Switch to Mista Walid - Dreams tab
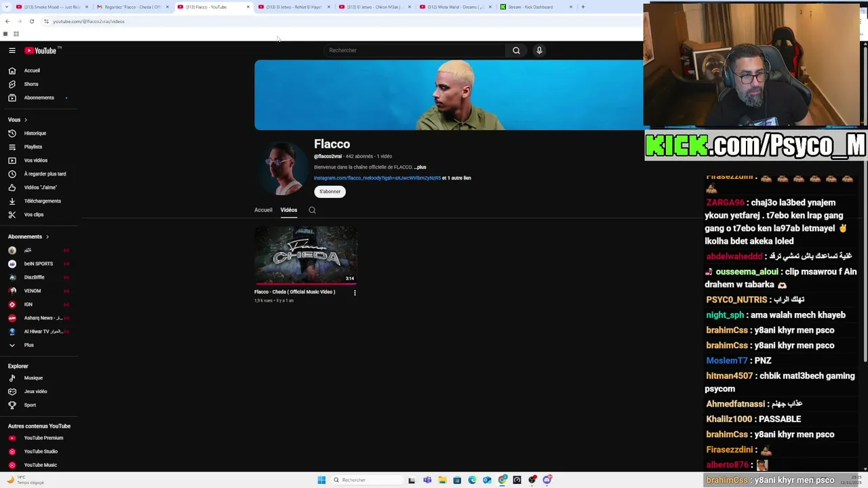This screenshot has width=868, height=488. pyautogui.click(x=456, y=7)
